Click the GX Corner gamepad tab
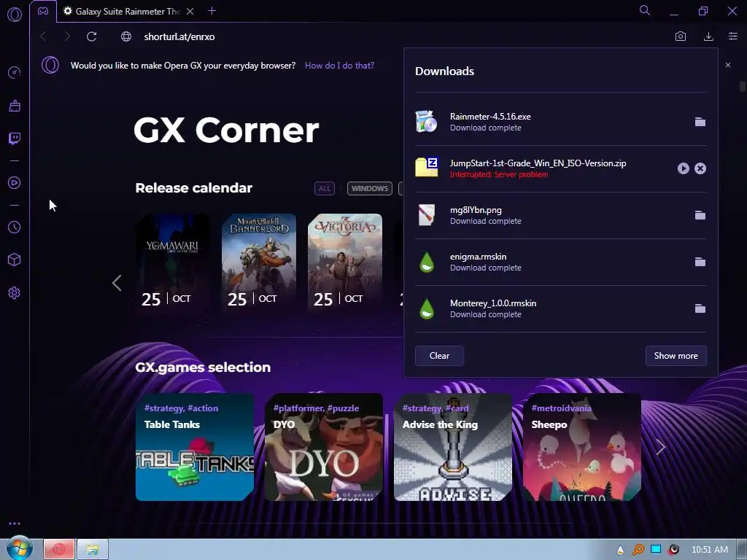 [x=43, y=12]
